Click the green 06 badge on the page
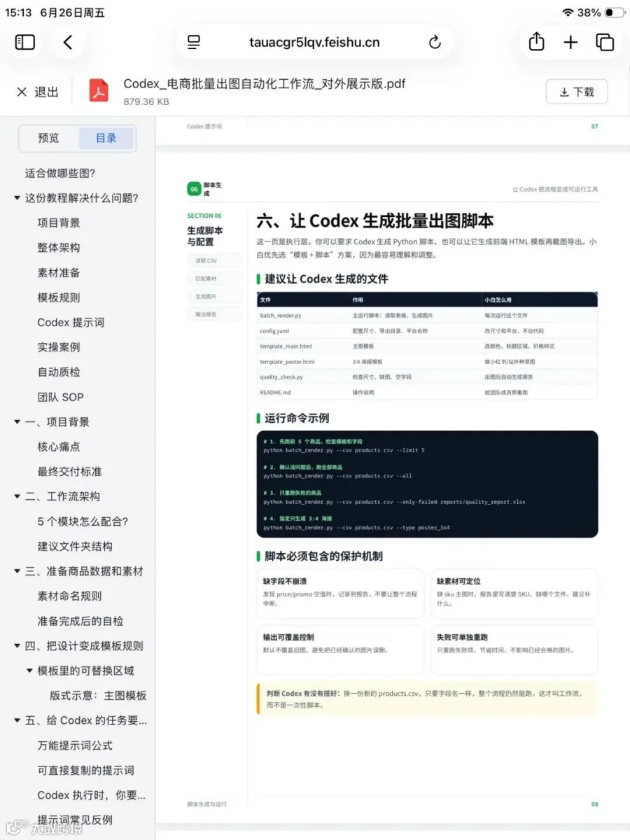Screen dimensions: 630x840 (194, 189)
